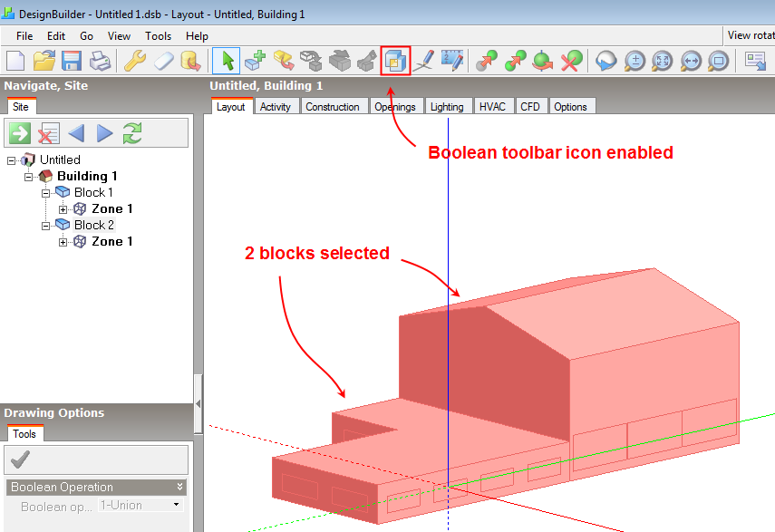Open the Tools menu

pyautogui.click(x=158, y=35)
